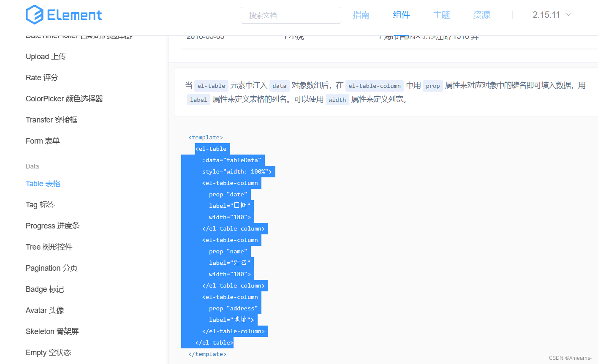Screen dimensions: 598x364
Task: Open Tag 标签 page
Action: click(x=40, y=205)
